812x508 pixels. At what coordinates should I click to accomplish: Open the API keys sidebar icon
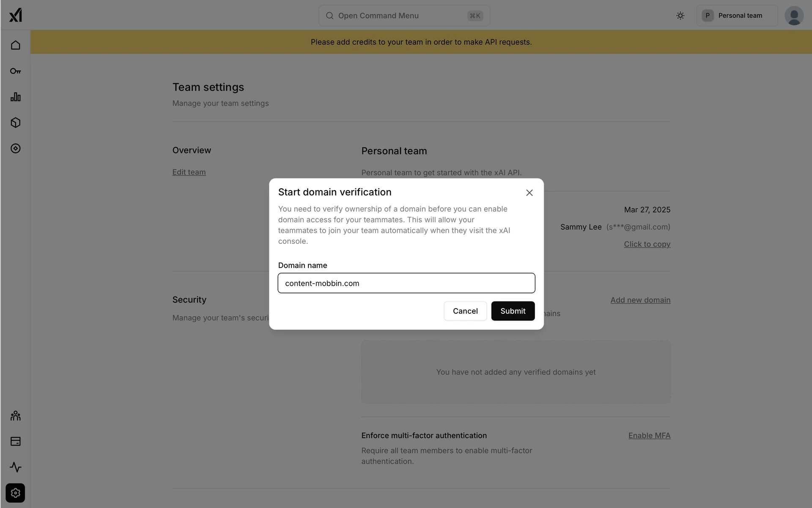point(16,71)
